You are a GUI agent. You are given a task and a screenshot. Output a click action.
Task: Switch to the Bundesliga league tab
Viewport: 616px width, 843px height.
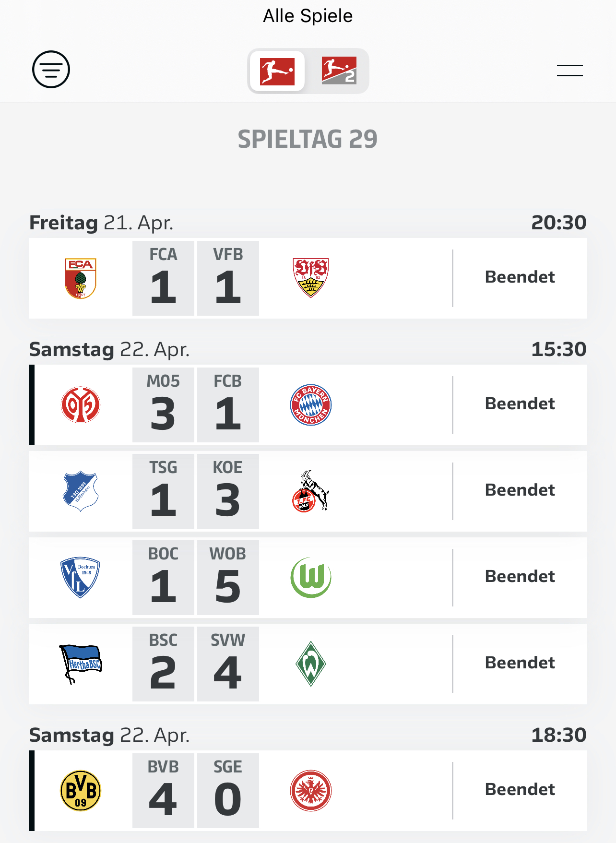[x=277, y=71]
